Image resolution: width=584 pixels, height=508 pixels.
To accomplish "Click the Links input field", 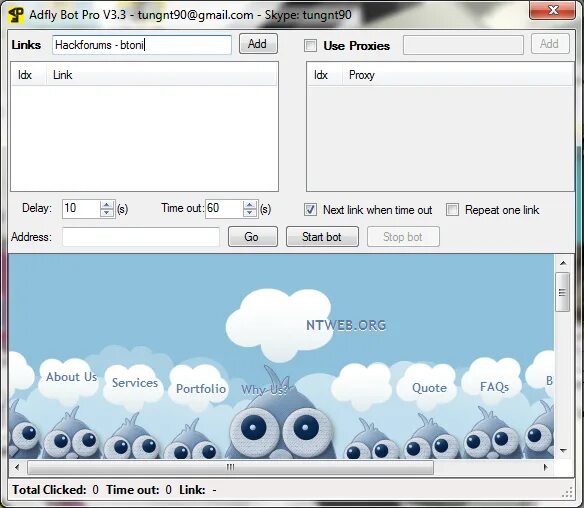I will (x=142, y=45).
